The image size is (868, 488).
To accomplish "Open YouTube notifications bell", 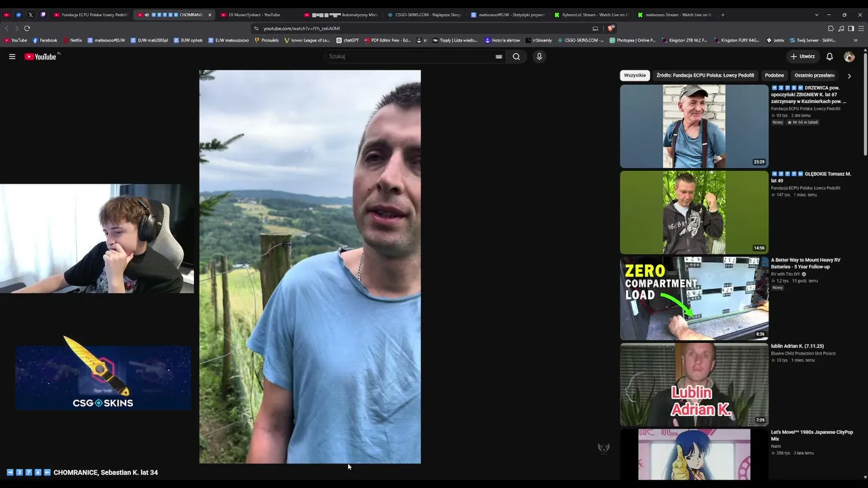I will click(829, 57).
